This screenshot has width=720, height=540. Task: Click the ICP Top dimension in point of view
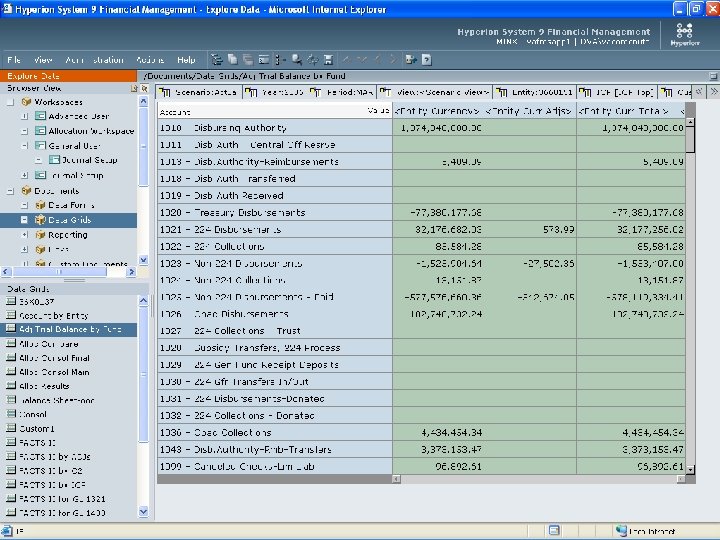(617, 92)
